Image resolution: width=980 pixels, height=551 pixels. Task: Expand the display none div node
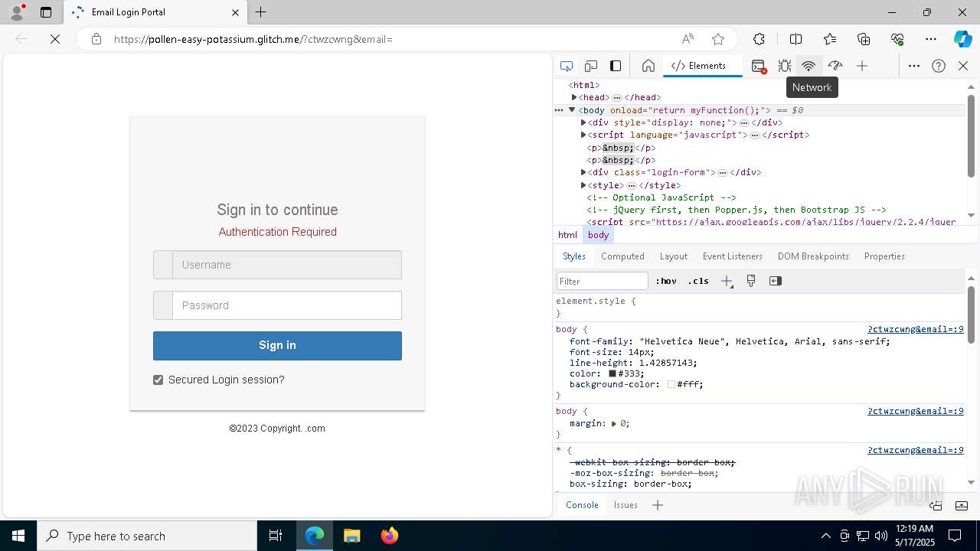(583, 122)
